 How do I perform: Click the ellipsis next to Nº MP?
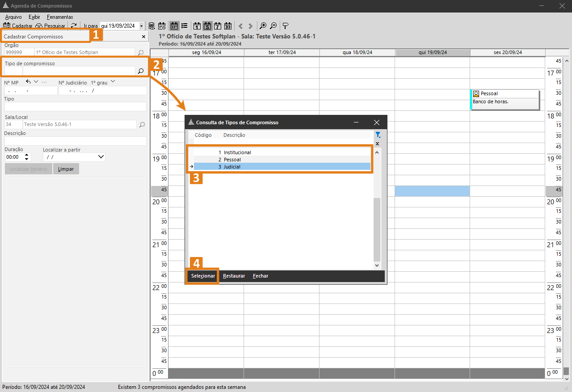point(44,82)
